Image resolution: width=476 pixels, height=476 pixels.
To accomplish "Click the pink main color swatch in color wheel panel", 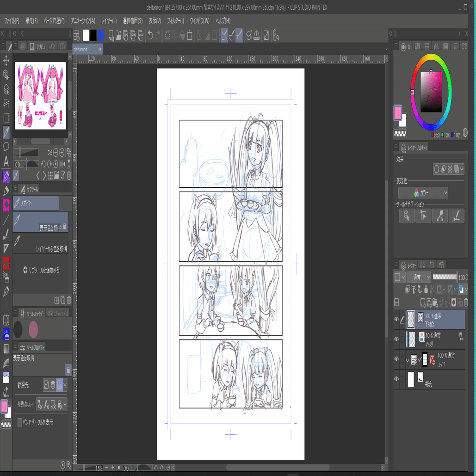I will click(398, 112).
